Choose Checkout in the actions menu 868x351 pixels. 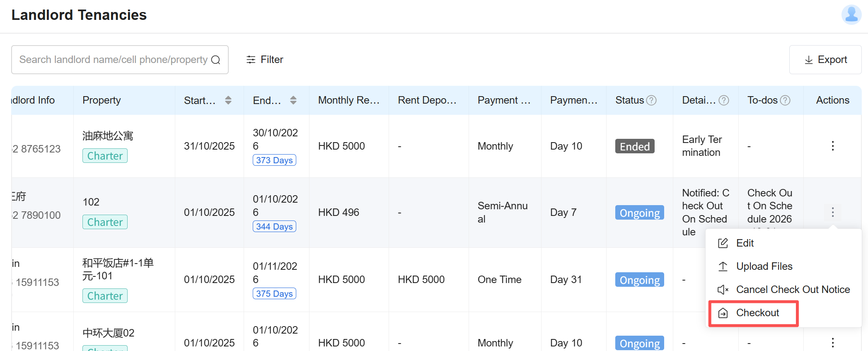757,313
